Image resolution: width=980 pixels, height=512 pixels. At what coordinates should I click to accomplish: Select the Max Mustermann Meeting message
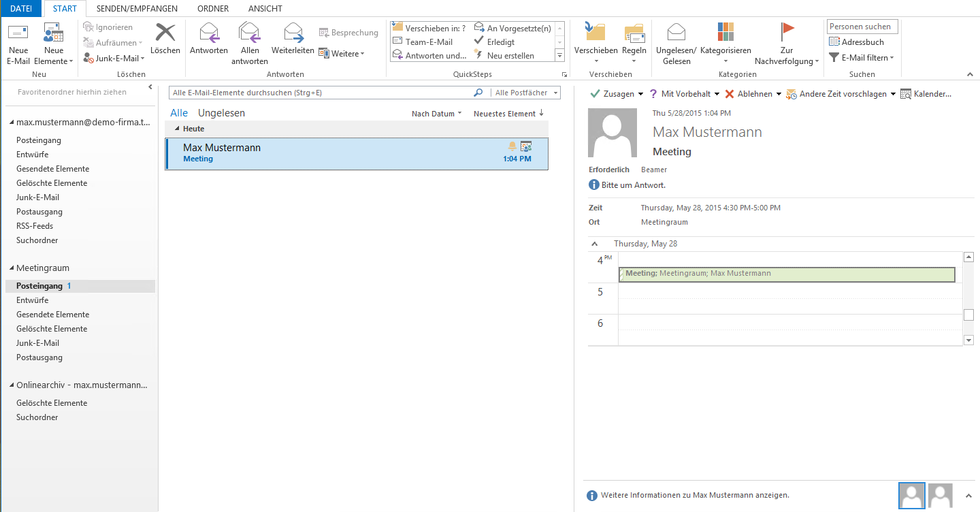(357, 153)
